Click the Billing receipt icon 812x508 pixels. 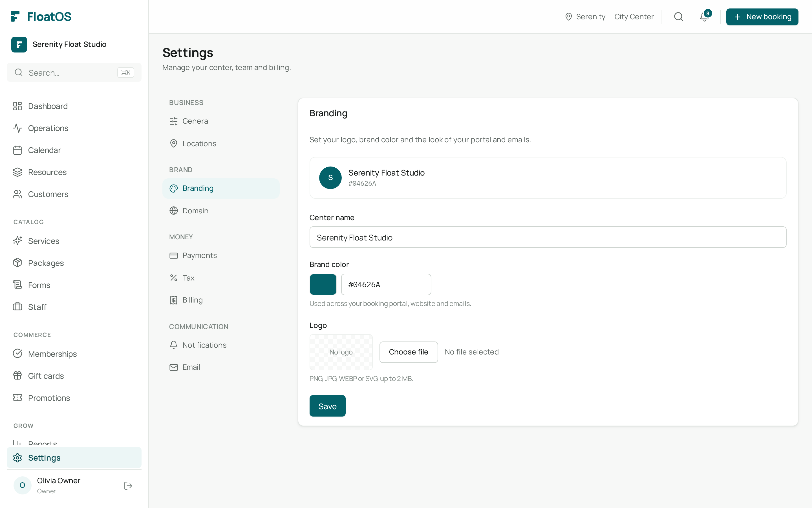click(x=173, y=300)
